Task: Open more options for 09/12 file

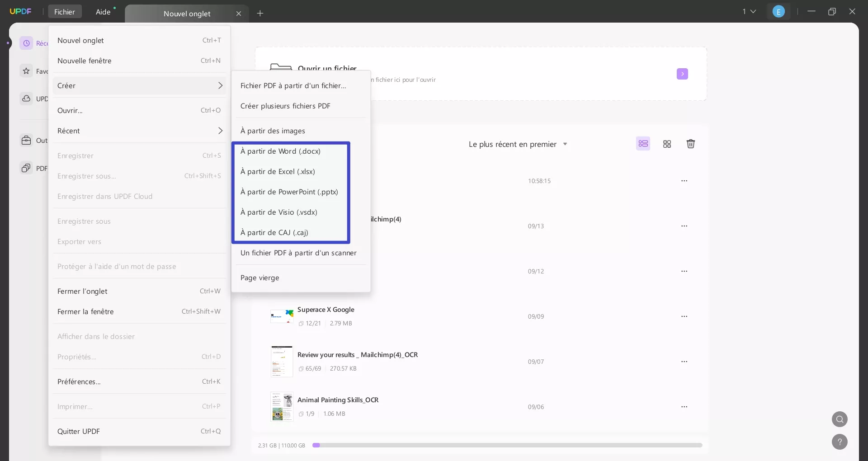Action: [x=684, y=271]
